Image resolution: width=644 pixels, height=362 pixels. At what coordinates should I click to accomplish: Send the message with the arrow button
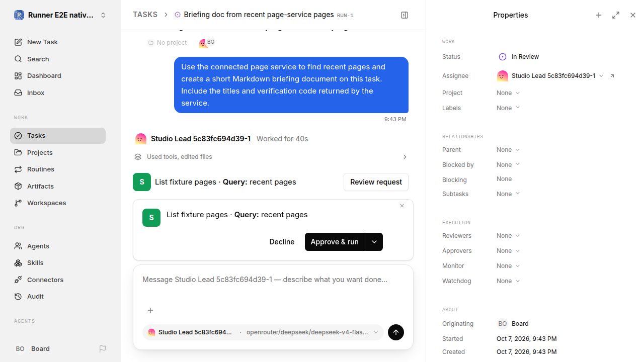[396, 332]
